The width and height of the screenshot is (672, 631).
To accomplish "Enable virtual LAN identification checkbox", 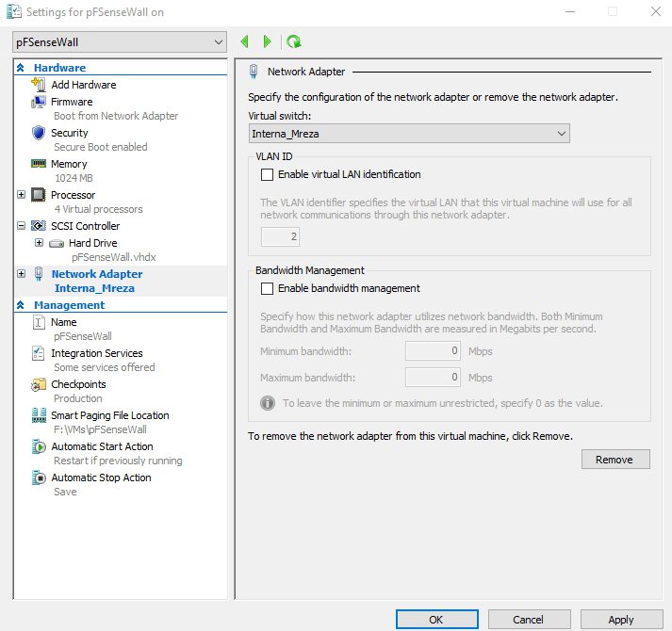I will 267,174.
